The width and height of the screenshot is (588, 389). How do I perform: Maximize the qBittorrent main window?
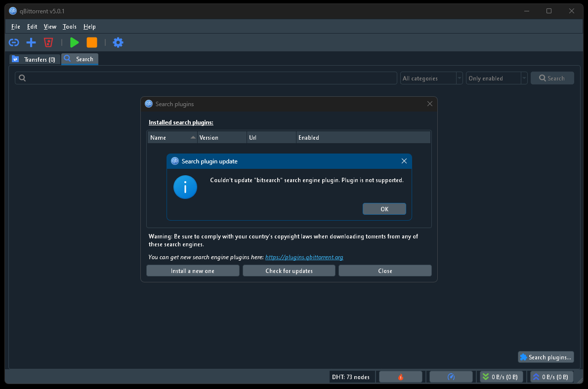coord(549,11)
